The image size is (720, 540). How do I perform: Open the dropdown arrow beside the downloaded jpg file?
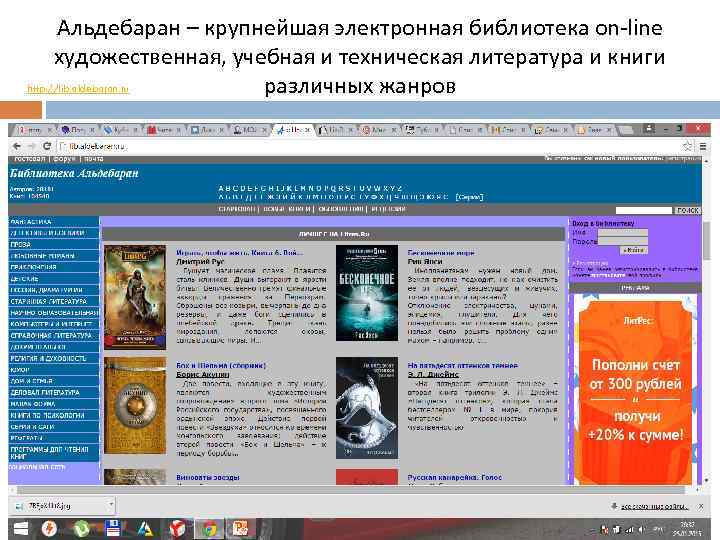[111, 506]
